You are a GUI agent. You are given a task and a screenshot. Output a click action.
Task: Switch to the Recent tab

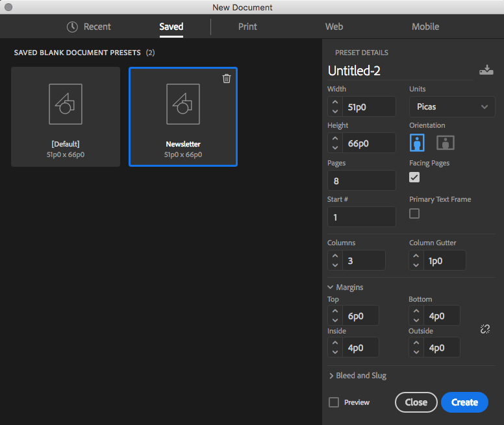click(x=89, y=27)
